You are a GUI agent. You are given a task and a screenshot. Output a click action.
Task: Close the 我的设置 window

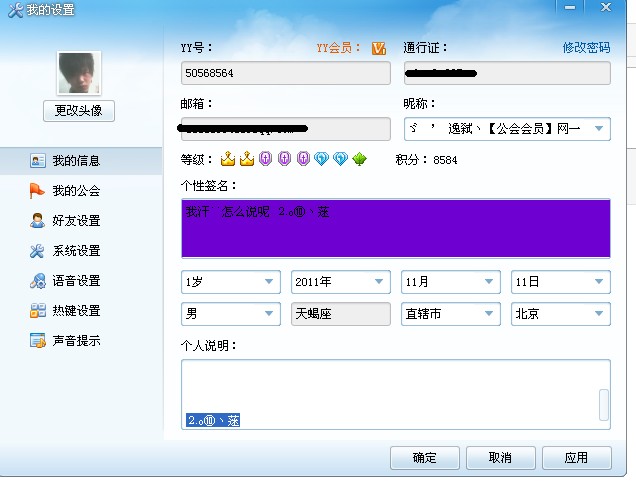coord(606,7)
